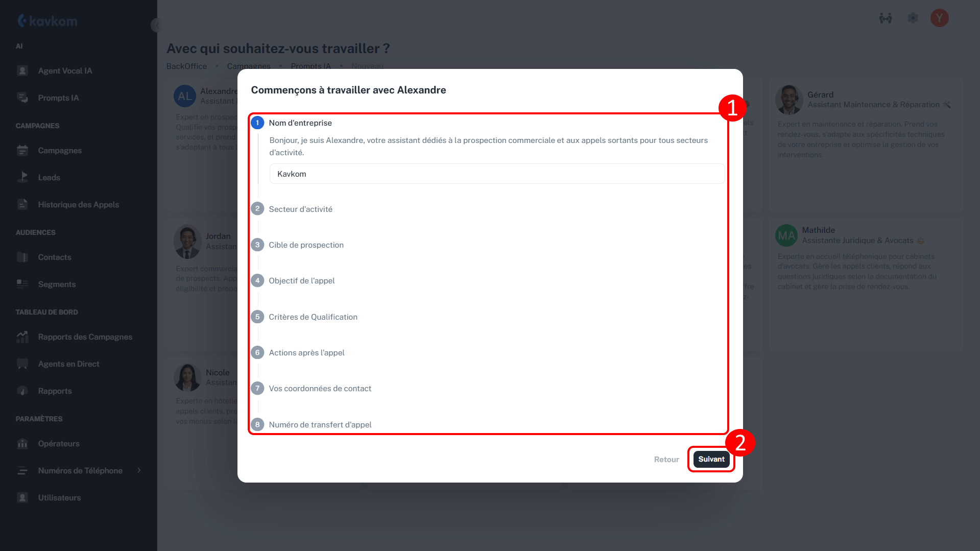Expand step 2 Secteur d'activité
This screenshot has width=980, height=551.
(x=300, y=209)
